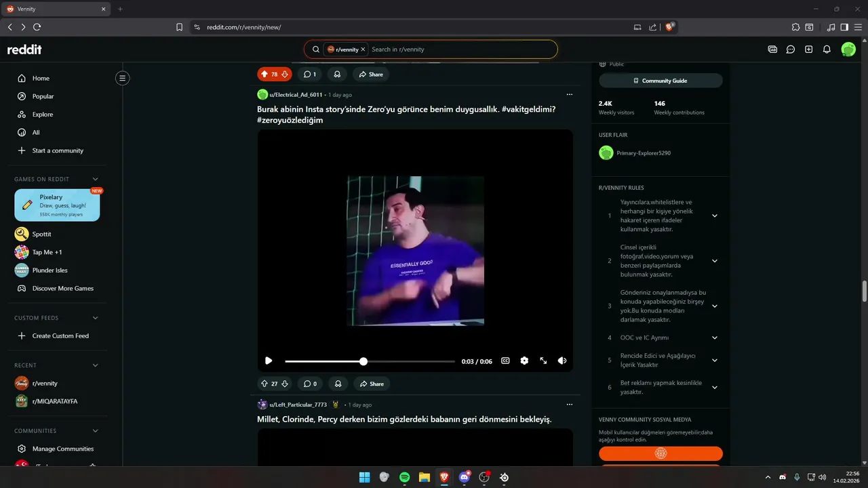Image resolution: width=868 pixels, height=488 pixels.
Task: Collapse the Custom Feeds section
Action: click(95, 318)
